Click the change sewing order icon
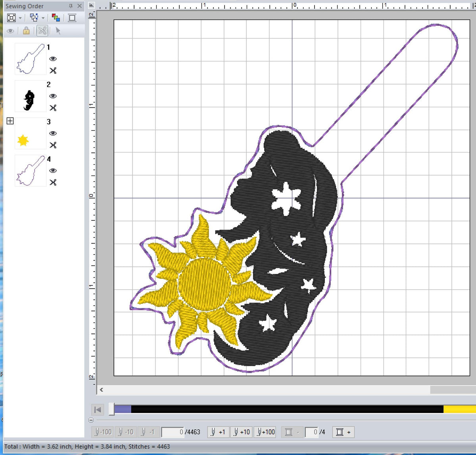 [34, 17]
